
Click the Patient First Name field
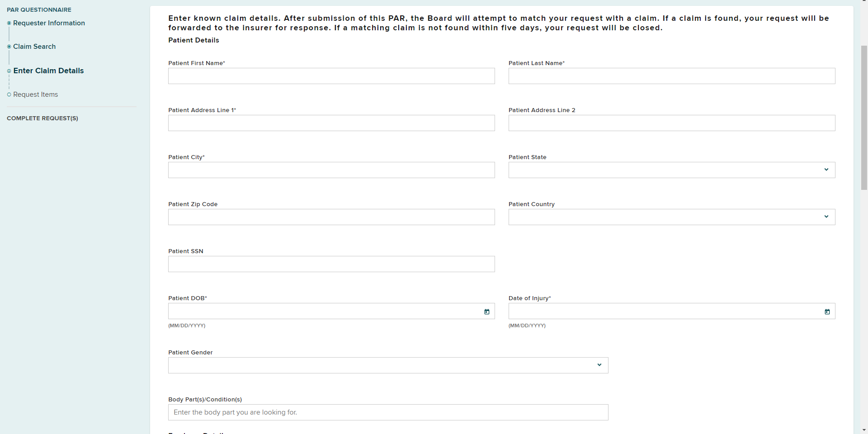pyautogui.click(x=331, y=76)
